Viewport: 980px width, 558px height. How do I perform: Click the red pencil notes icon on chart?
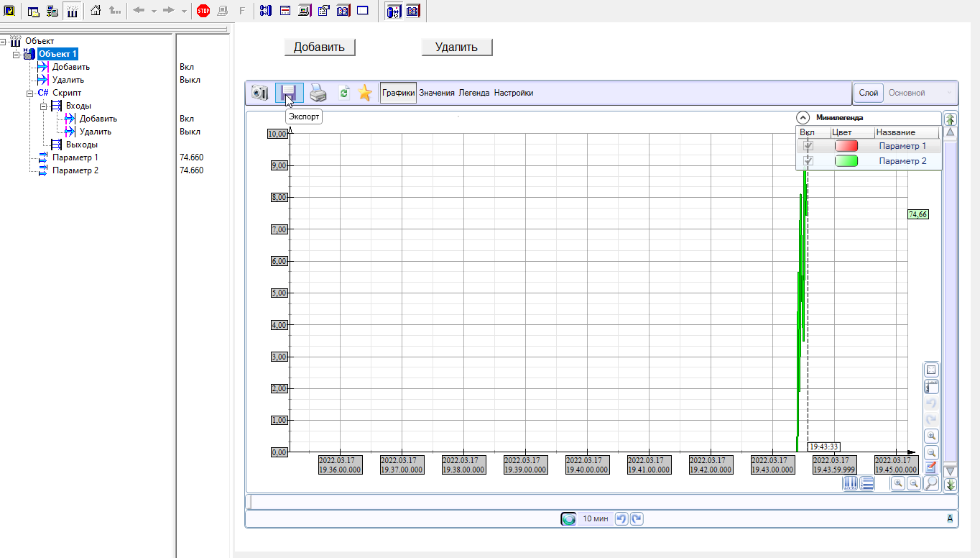[931, 467]
